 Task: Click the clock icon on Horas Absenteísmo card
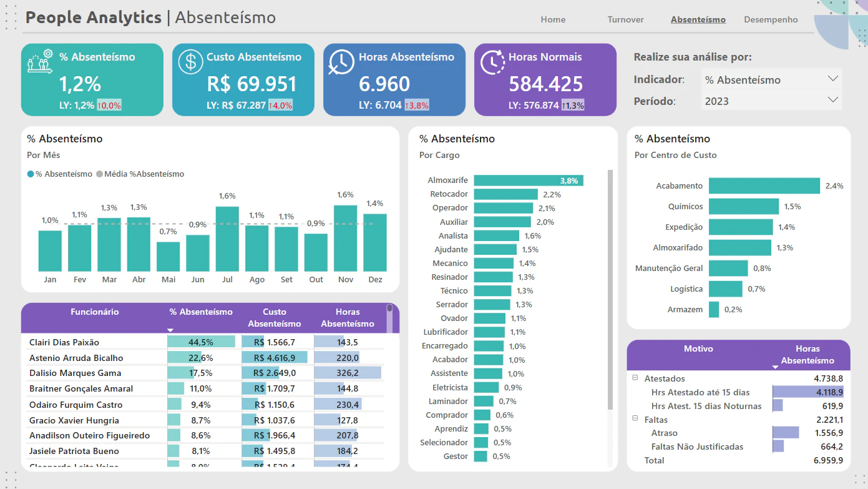pos(341,62)
